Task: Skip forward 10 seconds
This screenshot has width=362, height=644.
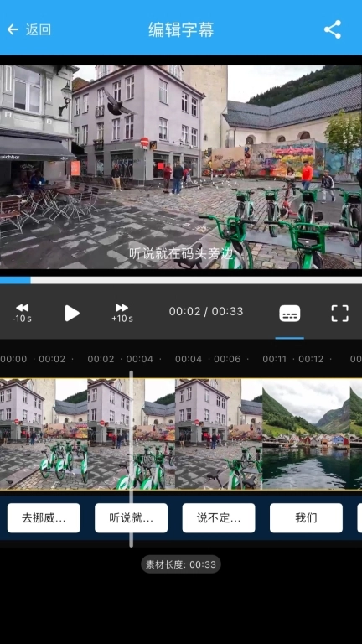Action: coord(122,313)
